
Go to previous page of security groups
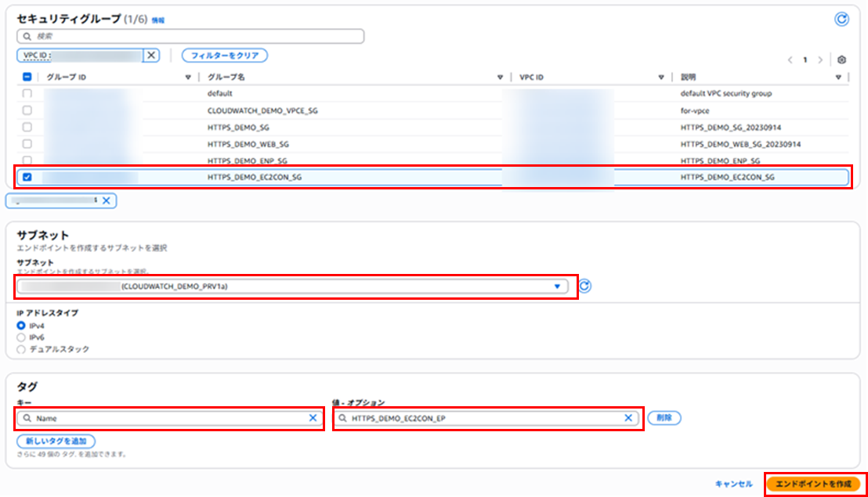(790, 59)
